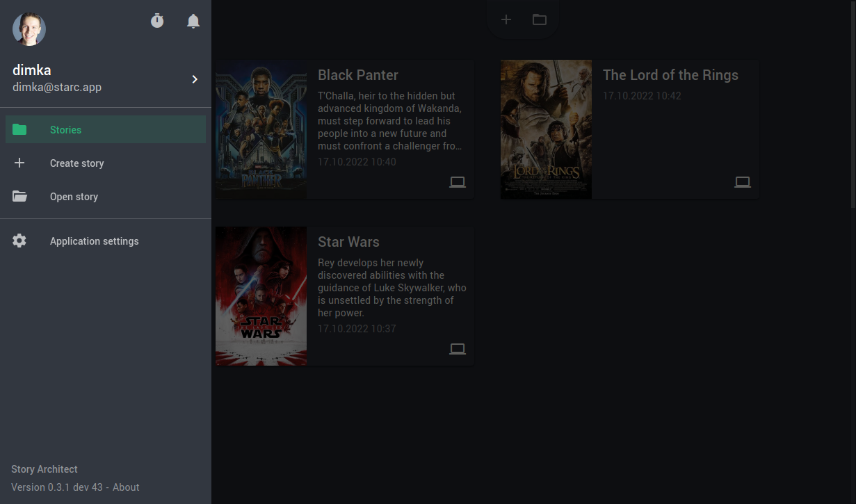
Task: Click dimka@starc.app email text
Action: coord(57,88)
